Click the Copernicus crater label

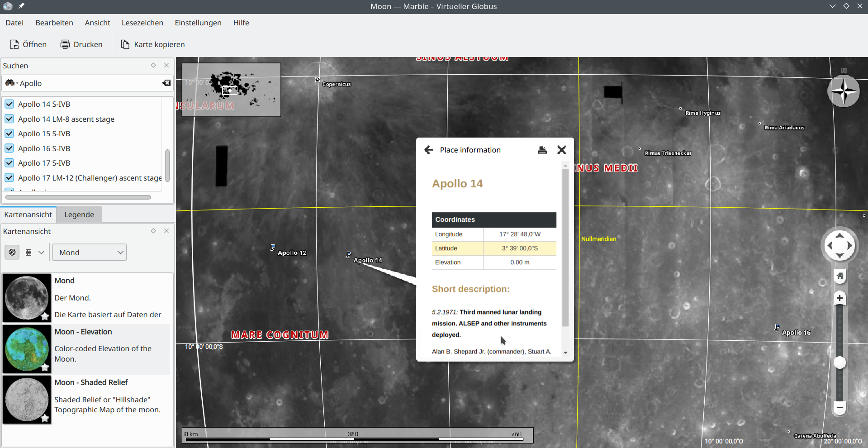(337, 84)
